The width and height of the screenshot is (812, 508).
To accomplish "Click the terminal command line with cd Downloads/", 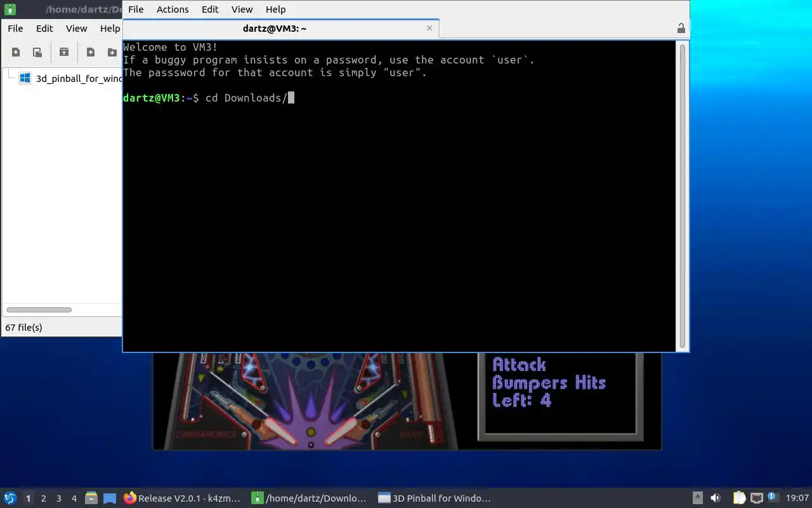I will coord(209,98).
